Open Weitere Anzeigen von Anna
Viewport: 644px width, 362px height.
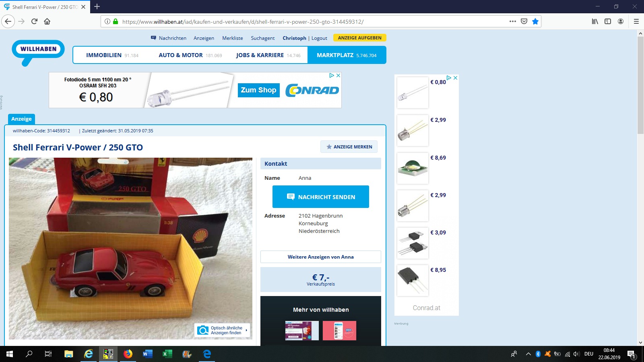tap(321, 257)
